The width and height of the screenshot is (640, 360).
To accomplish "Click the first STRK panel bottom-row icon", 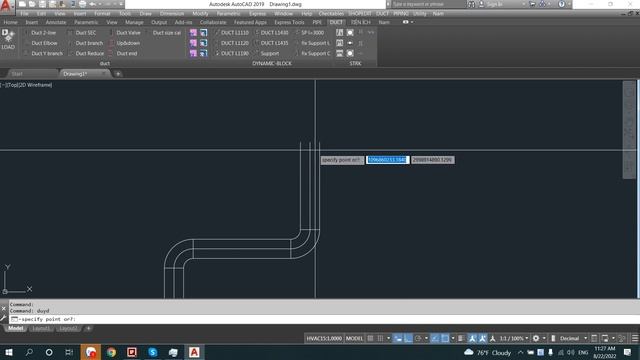I will [x=340, y=53].
